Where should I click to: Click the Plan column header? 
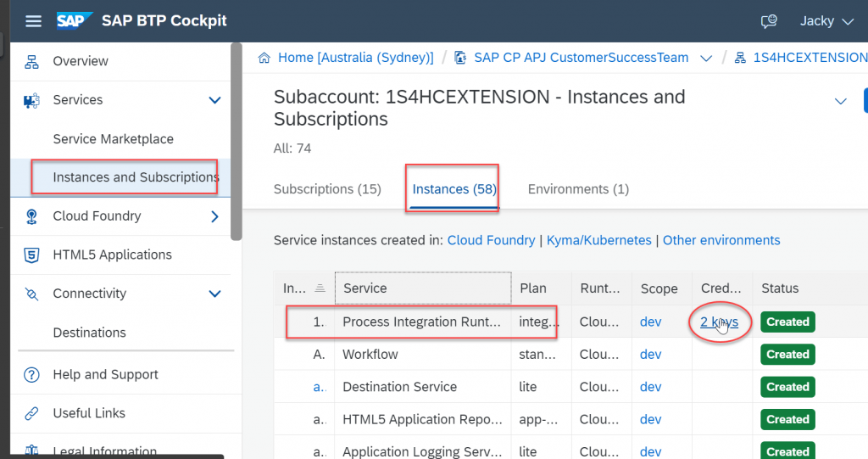pos(542,288)
